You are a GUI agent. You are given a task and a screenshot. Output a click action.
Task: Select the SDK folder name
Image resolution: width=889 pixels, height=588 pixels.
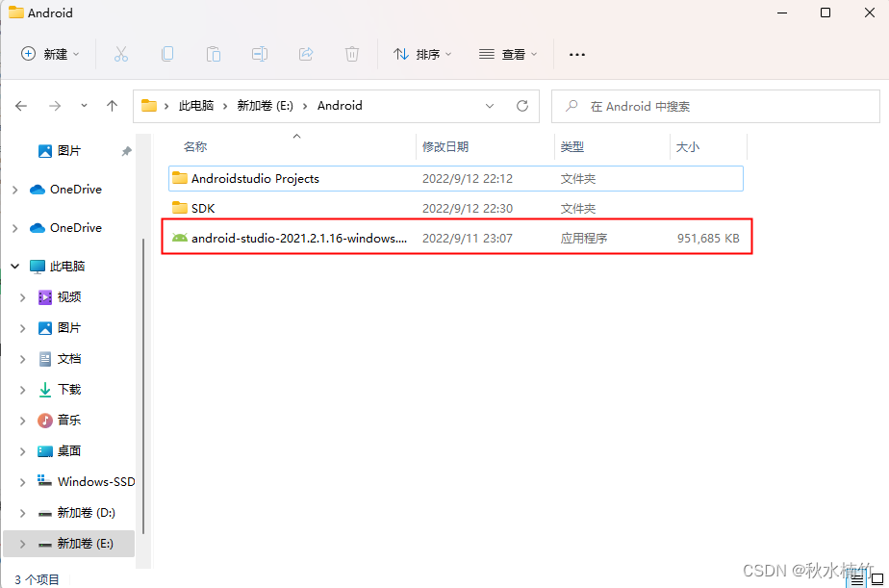tap(203, 208)
